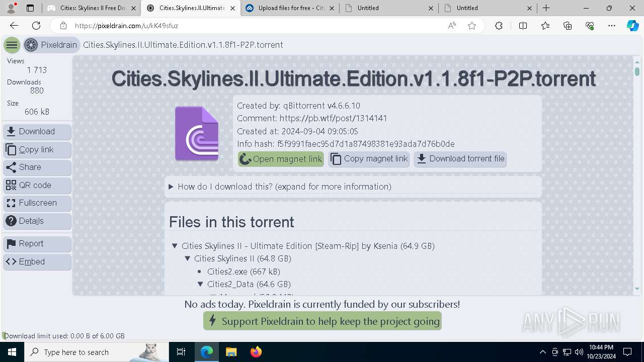Support Pixeldrain to keep project going
The height and width of the screenshot is (362, 644).
click(x=323, y=321)
